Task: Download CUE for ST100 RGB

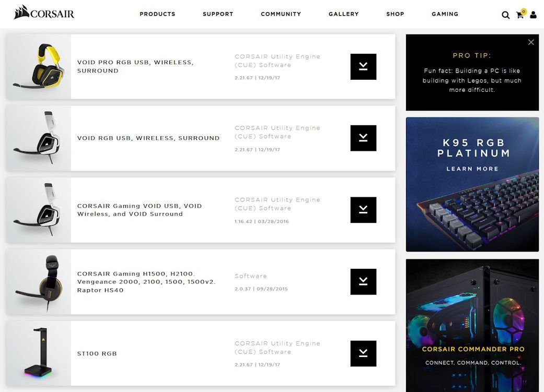Action: [363, 353]
